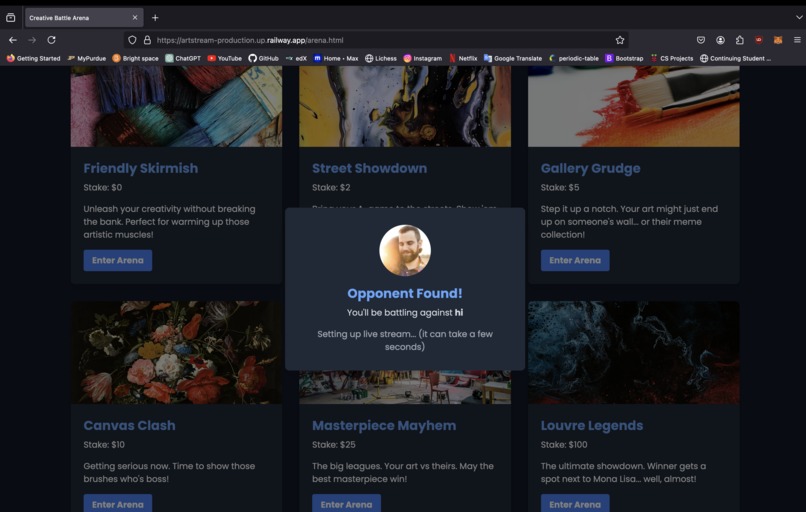
Task: Open the Continuing Student bookmark
Action: tap(735, 59)
